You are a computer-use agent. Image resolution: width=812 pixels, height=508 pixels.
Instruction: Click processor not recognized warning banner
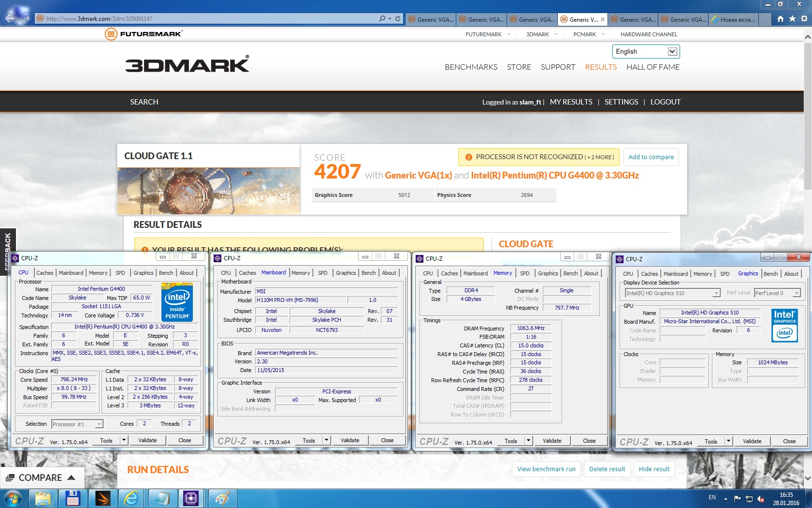tap(539, 157)
